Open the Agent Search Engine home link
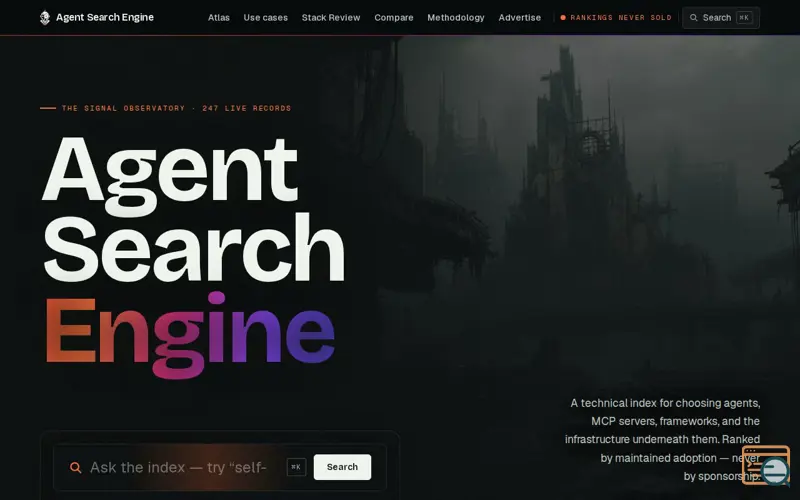Image resolution: width=800 pixels, height=500 pixels. pyautogui.click(x=96, y=18)
